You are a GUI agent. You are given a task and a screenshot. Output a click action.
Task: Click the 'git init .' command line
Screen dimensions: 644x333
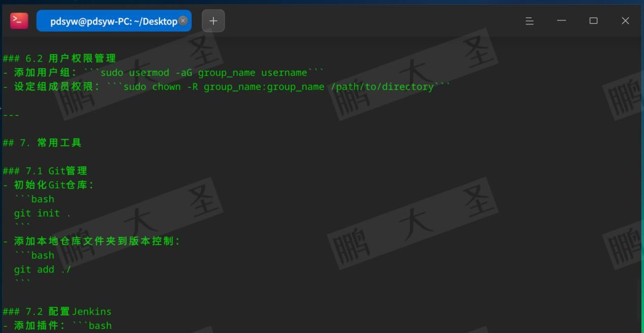tap(43, 214)
